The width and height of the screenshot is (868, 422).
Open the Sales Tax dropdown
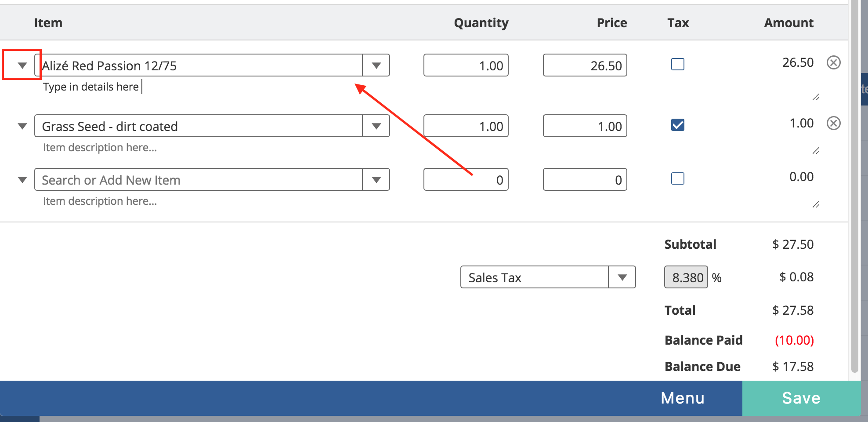pyautogui.click(x=622, y=277)
